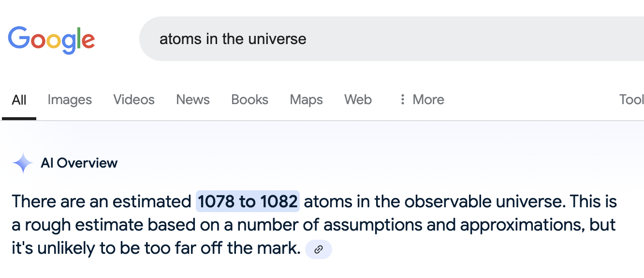Open the Videos tab

134,100
